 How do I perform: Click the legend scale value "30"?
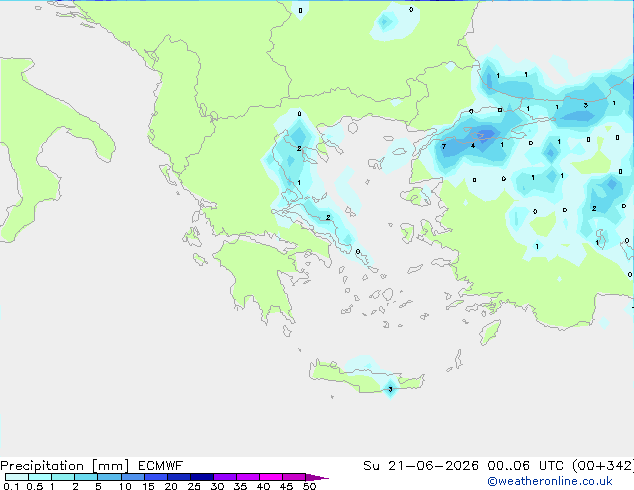pyautogui.click(x=217, y=486)
